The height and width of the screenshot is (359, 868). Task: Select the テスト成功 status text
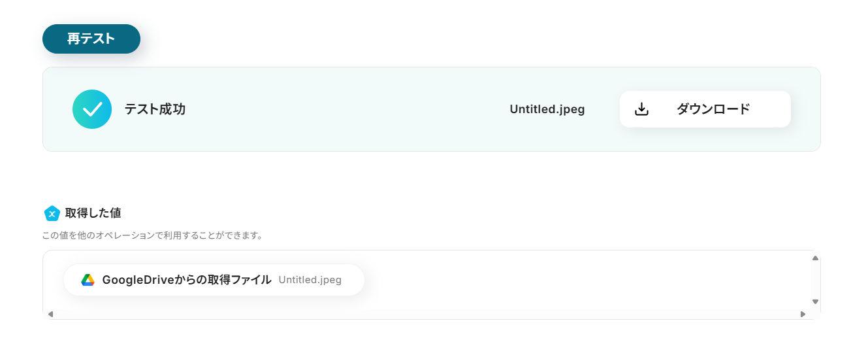click(x=155, y=109)
